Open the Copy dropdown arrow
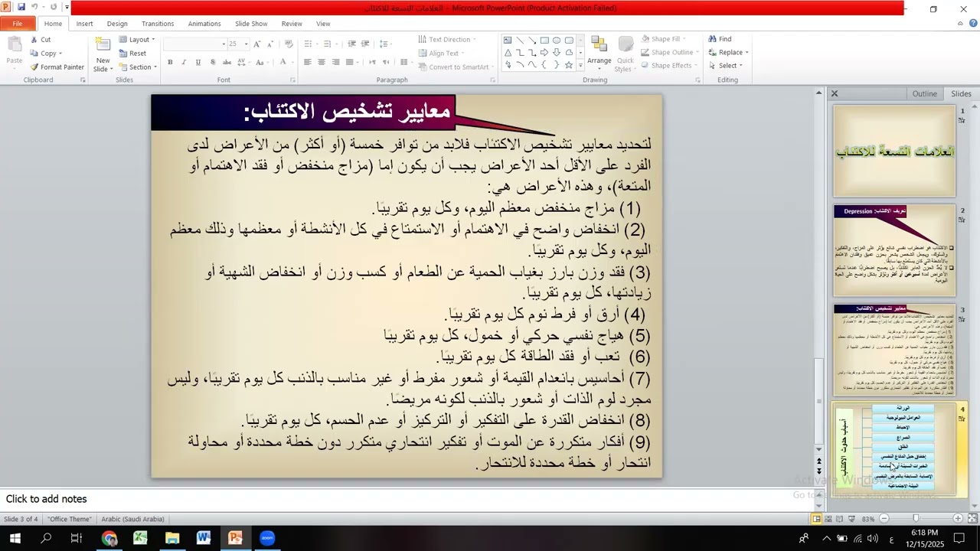Viewport: 980px width, 551px height. pyautogui.click(x=62, y=54)
